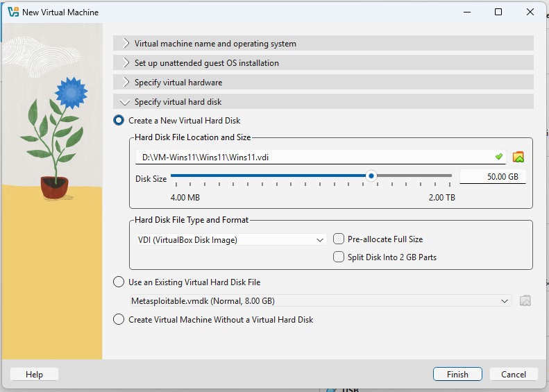This screenshot has height=392, width=549.
Task: Expand Virtual machine name and operating system
Action: [215, 44]
